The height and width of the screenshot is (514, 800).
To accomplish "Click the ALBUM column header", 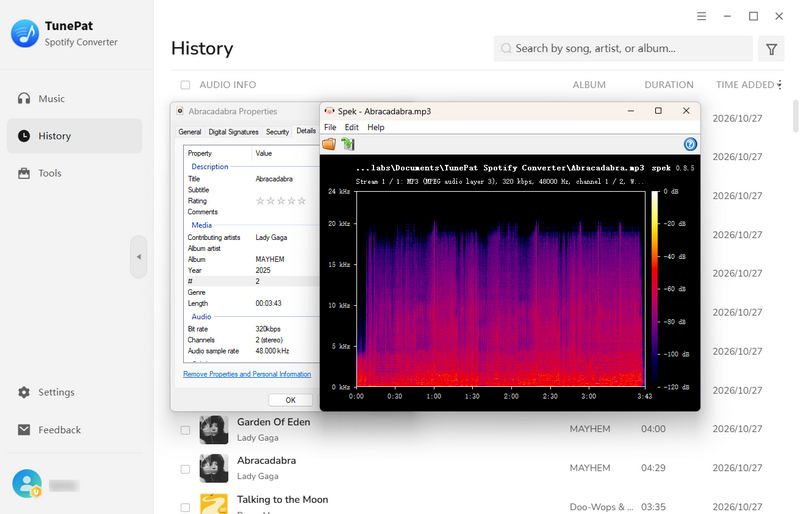I will (589, 85).
